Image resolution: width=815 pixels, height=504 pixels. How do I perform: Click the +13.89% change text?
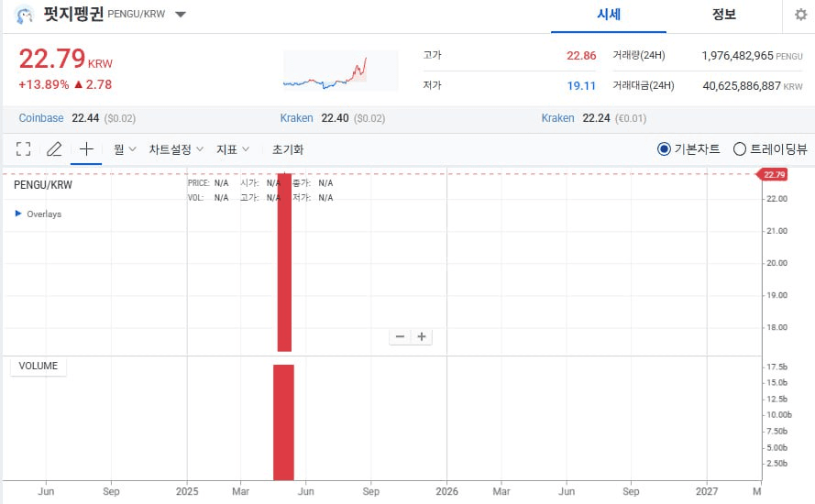[44, 84]
